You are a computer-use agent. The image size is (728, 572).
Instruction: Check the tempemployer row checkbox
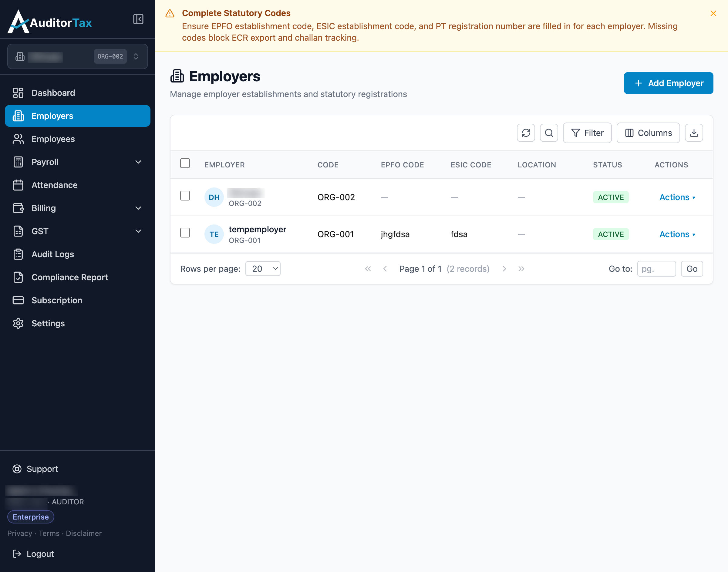tap(185, 232)
